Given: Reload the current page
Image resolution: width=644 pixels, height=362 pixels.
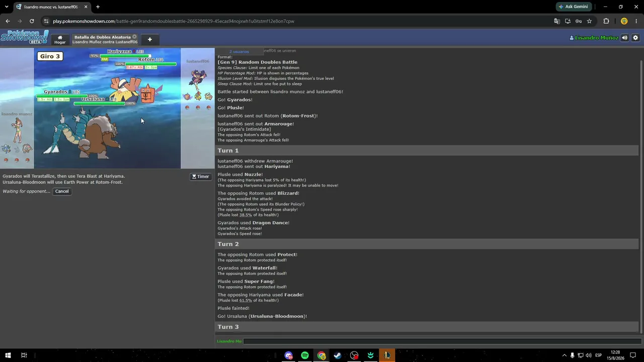Looking at the screenshot, I should tap(32, 21).
